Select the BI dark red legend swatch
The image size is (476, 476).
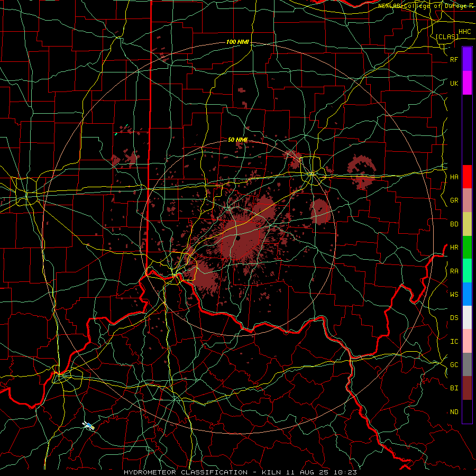pos(467,388)
